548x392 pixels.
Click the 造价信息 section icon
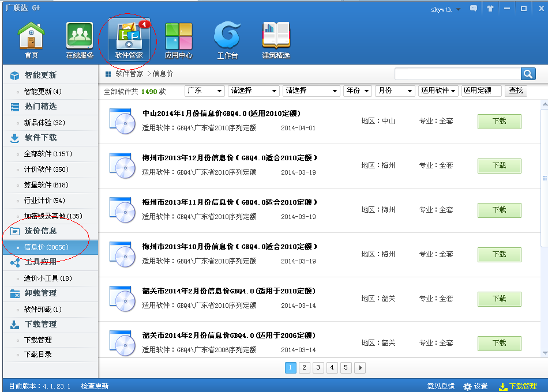14,231
